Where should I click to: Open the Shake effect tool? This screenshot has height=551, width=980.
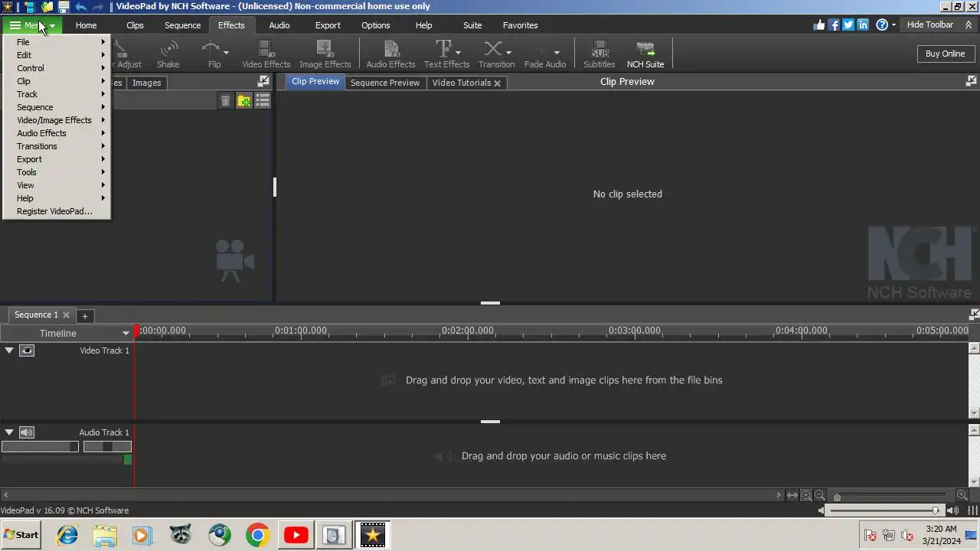point(168,54)
